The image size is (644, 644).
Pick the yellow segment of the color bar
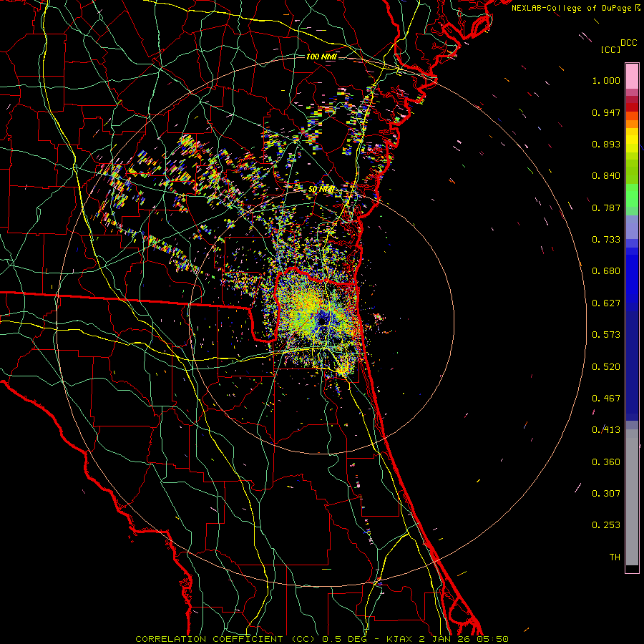click(632, 140)
